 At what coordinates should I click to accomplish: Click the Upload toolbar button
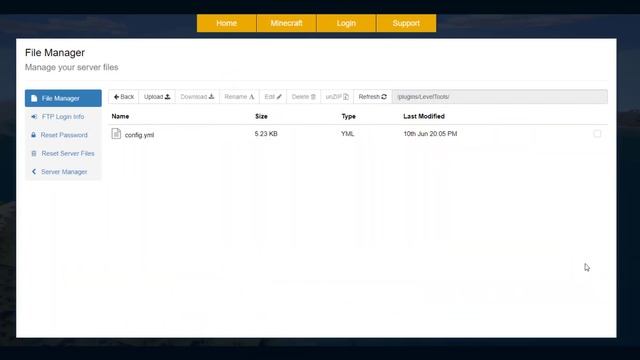coord(157,97)
